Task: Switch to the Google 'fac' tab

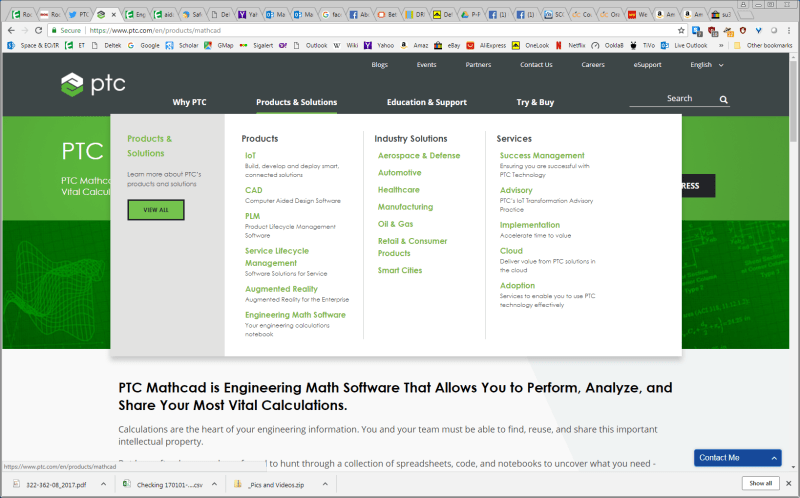Action: coord(332,14)
